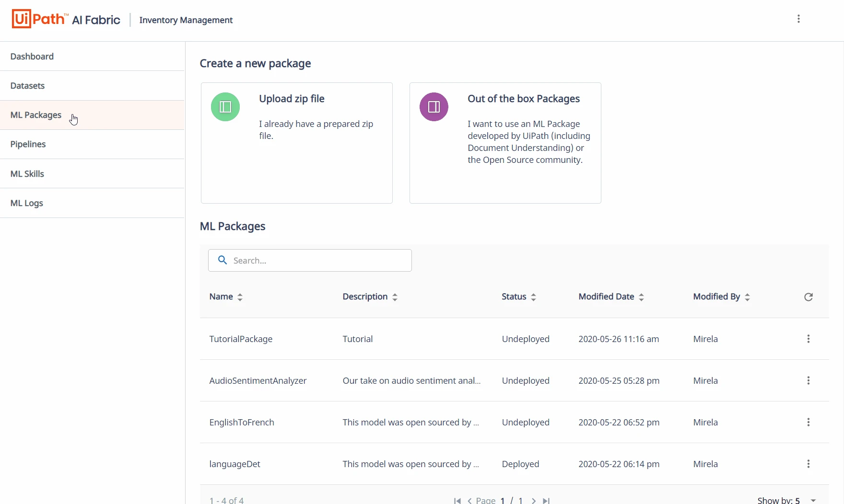Open actions menu for languageDet row

[809, 464]
